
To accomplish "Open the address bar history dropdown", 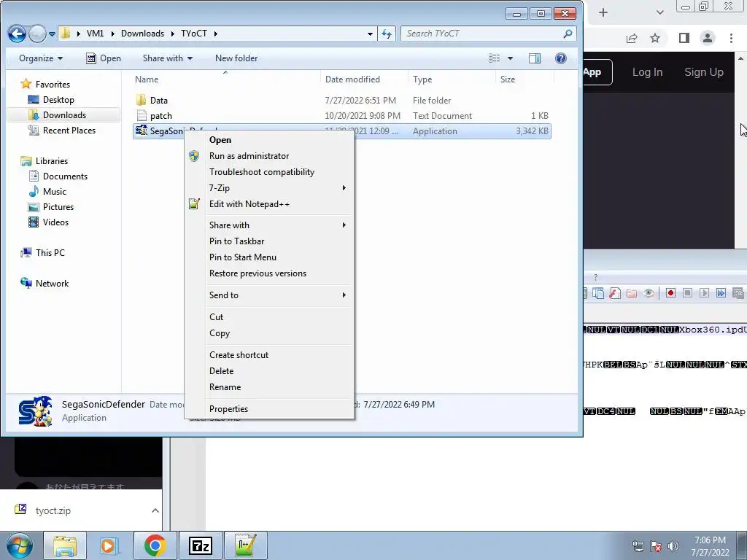I will click(370, 34).
